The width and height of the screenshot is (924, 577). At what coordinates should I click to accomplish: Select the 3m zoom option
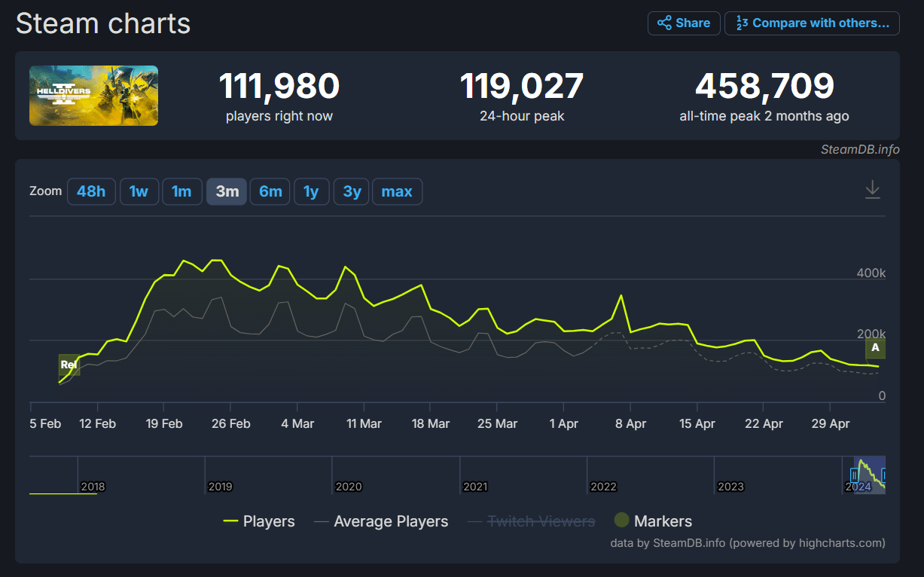(227, 191)
